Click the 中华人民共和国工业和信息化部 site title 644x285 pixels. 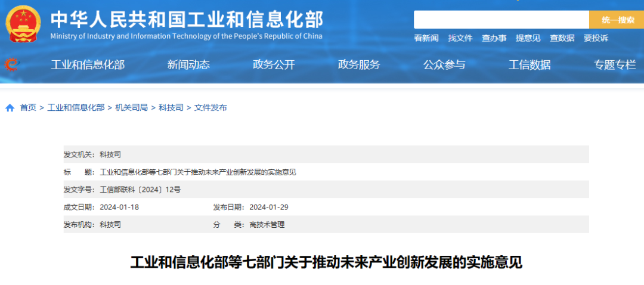click(187, 19)
